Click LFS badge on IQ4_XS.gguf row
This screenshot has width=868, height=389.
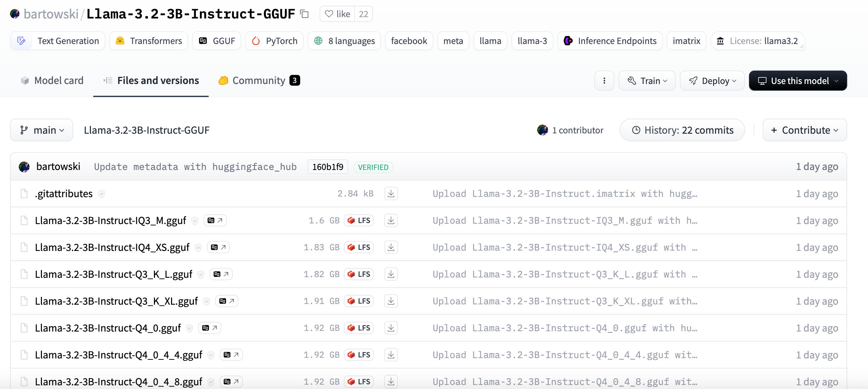(x=359, y=247)
